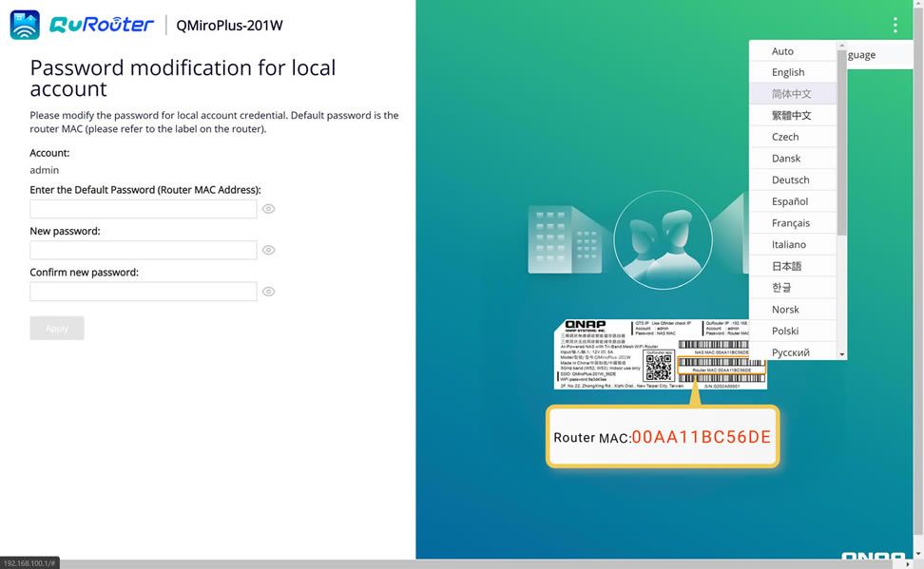Click the language list scrollbar thumb
The image size is (924, 569).
[841, 142]
